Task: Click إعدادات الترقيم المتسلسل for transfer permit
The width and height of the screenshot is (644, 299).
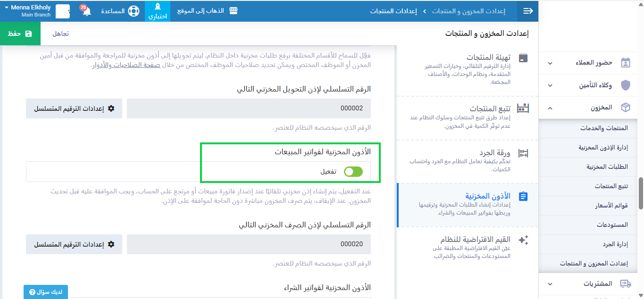Action: pyautogui.click(x=74, y=108)
